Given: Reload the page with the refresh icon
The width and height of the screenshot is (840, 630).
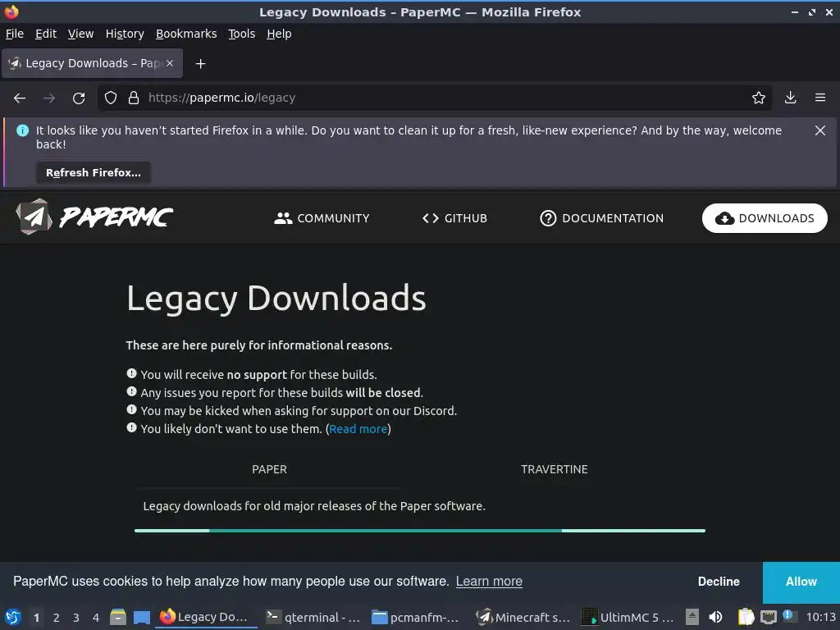Looking at the screenshot, I should (x=79, y=98).
